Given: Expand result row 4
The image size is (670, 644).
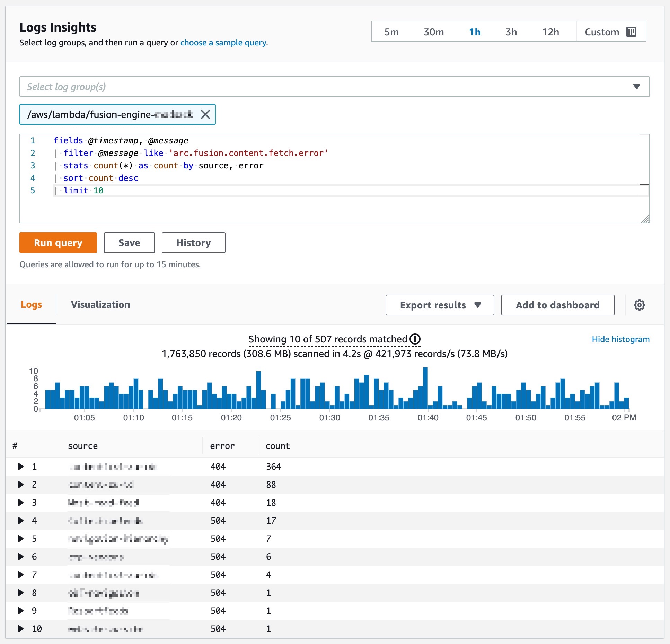Looking at the screenshot, I should pos(21,521).
